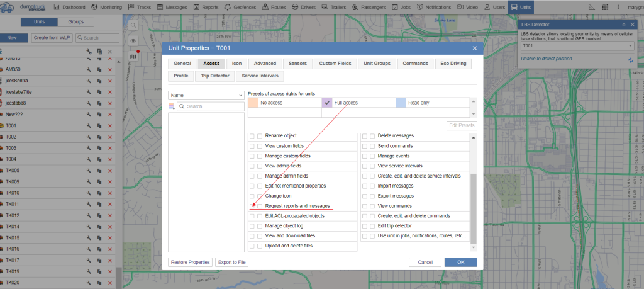The width and height of the screenshot is (644, 289).
Task: Click the eye visibility icon on map
Action: point(133,40)
